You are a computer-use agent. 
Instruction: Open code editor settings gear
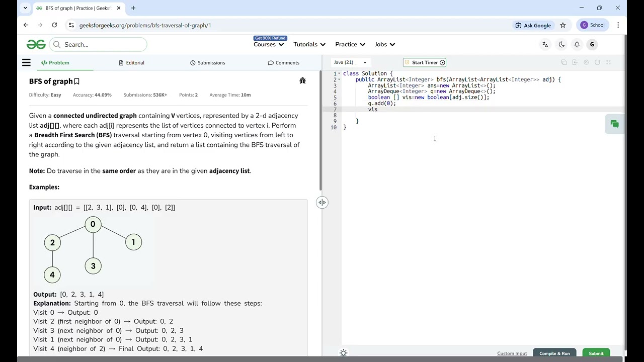(586, 62)
